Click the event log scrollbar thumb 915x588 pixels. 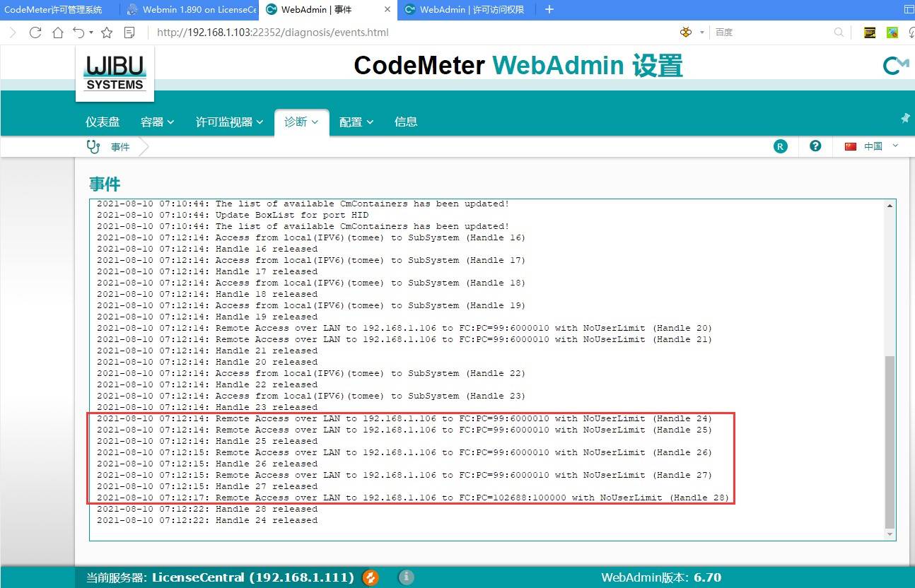pyautogui.click(x=890, y=442)
